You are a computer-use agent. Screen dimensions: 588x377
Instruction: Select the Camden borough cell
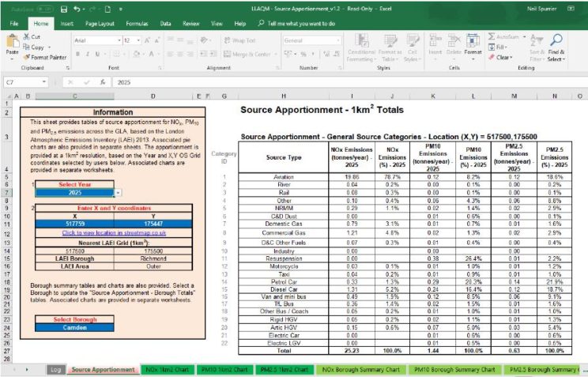pyautogui.click(x=74, y=327)
